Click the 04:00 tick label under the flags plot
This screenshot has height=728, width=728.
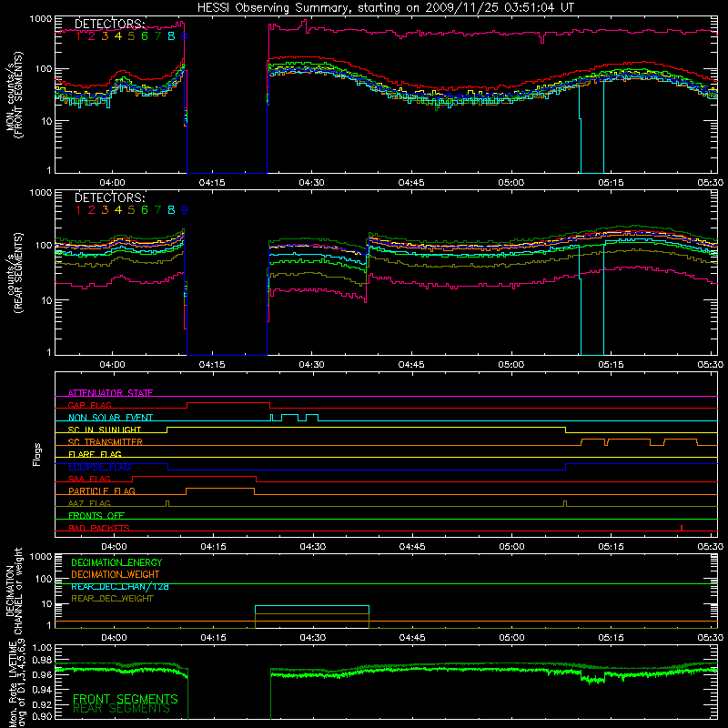115,547
